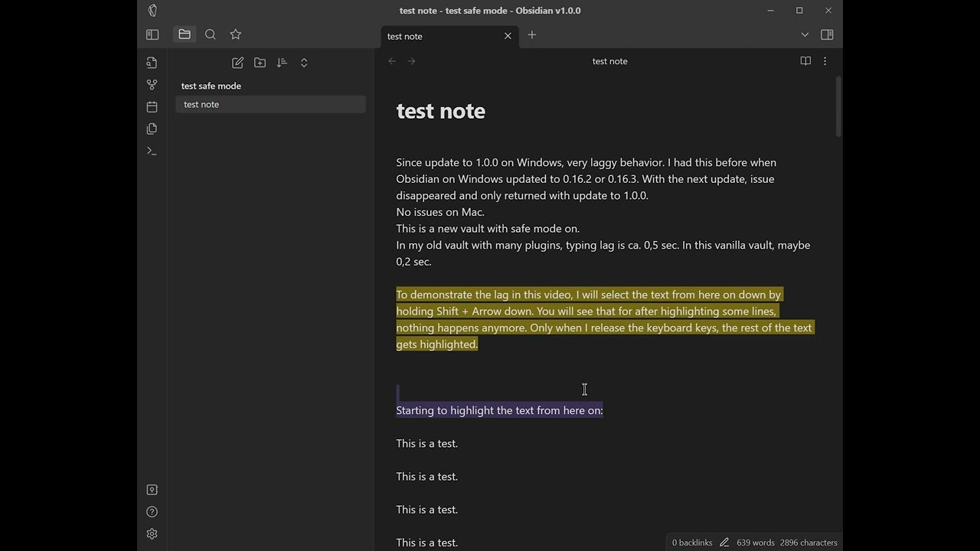Toggle the left sidebar
This screenshot has width=980, height=551.
(x=152, y=34)
